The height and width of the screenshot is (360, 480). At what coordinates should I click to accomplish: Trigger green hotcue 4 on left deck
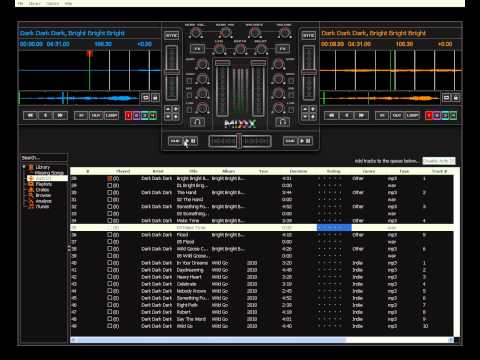(153, 116)
